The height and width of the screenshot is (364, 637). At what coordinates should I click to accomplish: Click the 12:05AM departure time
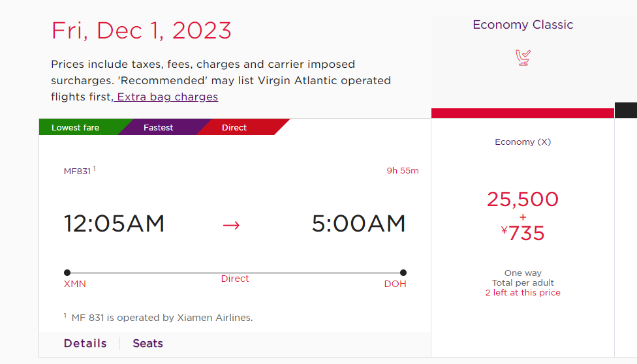coord(114,224)
